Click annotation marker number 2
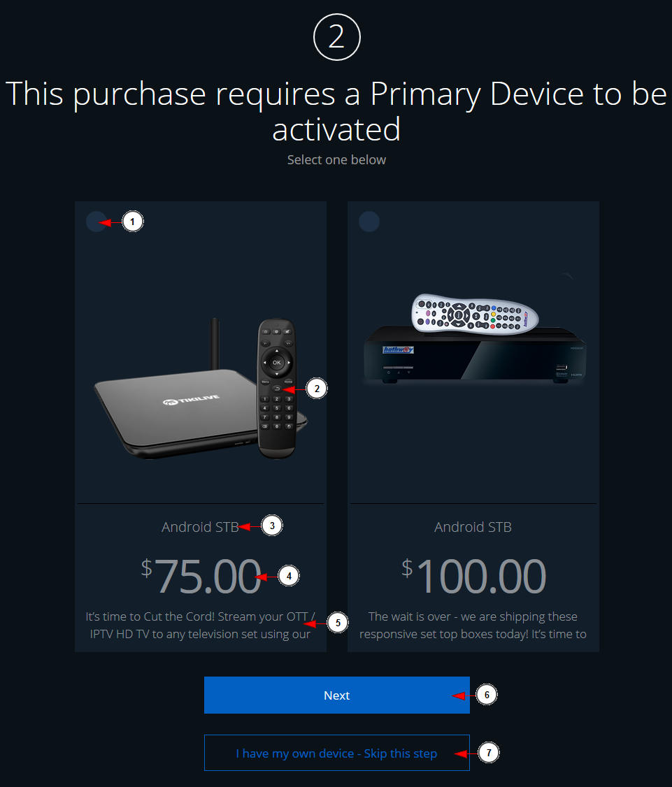 pos(316,389)
